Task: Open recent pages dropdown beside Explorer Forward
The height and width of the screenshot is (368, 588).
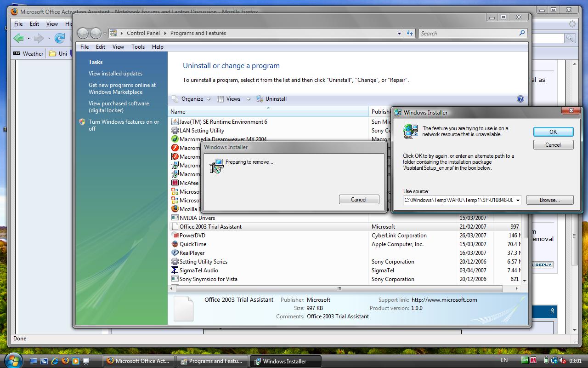Action: (x=105, y=33)
